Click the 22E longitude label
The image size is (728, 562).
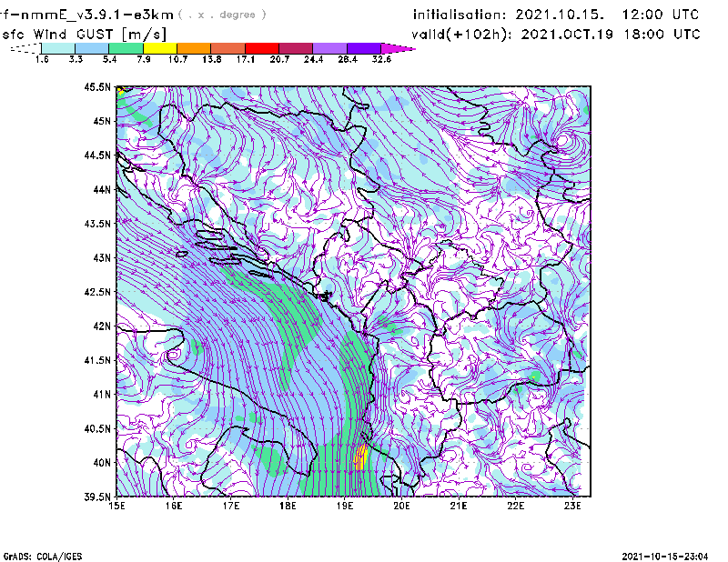515,506
